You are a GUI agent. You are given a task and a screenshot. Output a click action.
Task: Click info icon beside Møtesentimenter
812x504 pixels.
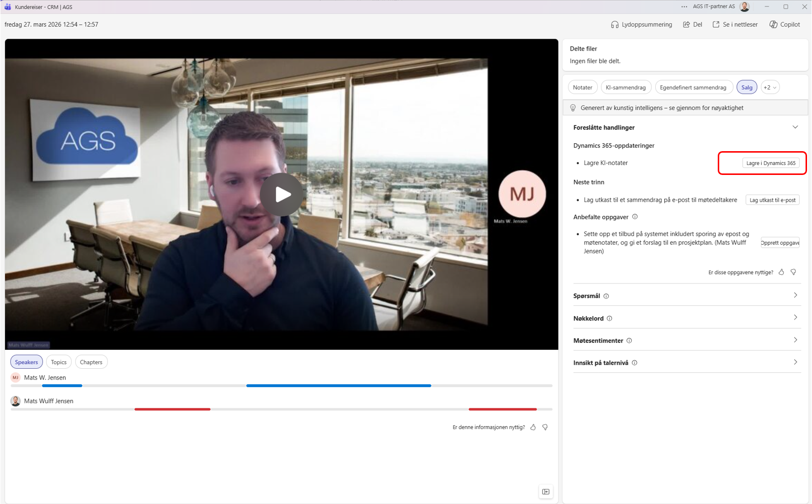click(629, 340)
